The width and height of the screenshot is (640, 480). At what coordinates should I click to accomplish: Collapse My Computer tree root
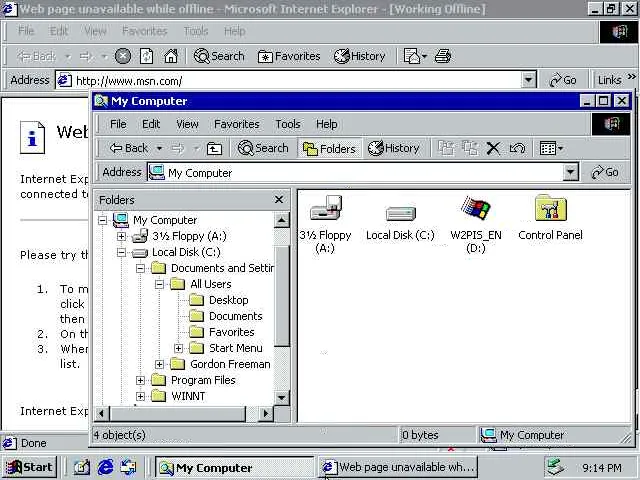click(x=102, y=220)
